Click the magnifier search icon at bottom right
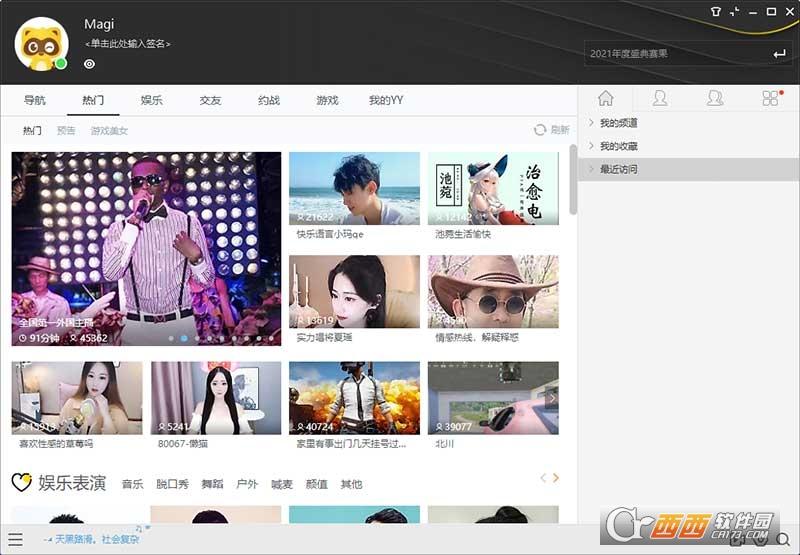 [784, 539]
